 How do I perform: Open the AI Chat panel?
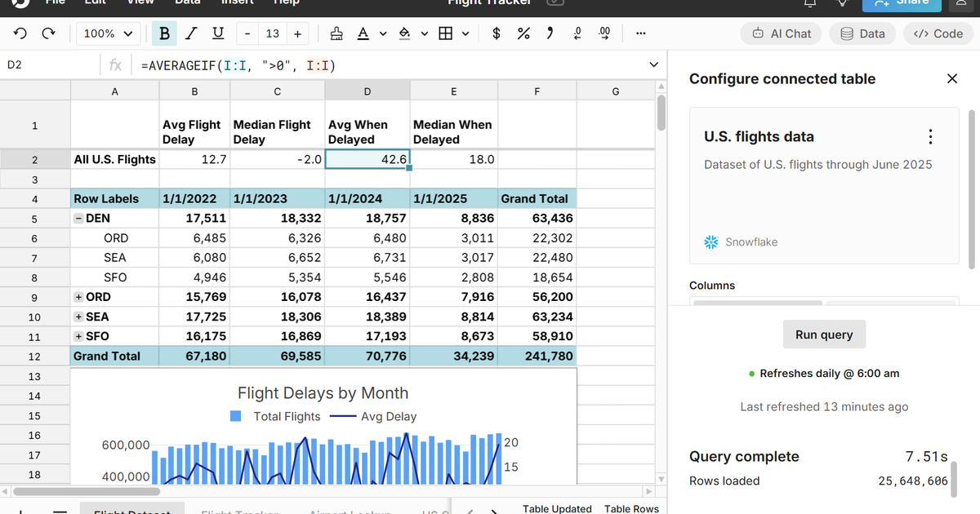[x=782, y=33]
